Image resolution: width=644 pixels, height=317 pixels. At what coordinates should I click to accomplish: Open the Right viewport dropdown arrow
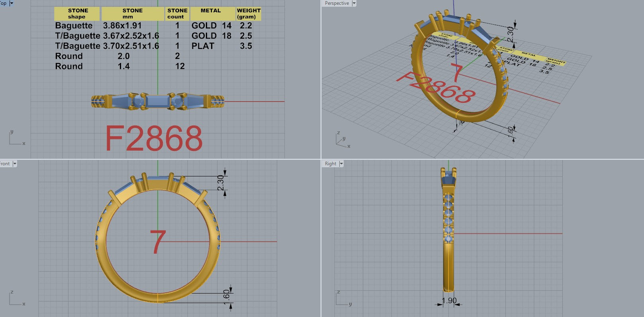(x=341, y=164)
